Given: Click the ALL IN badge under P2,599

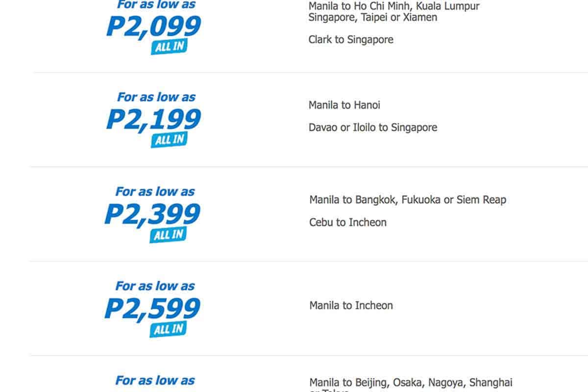Looking at the screenshot, I should (169, 330).
